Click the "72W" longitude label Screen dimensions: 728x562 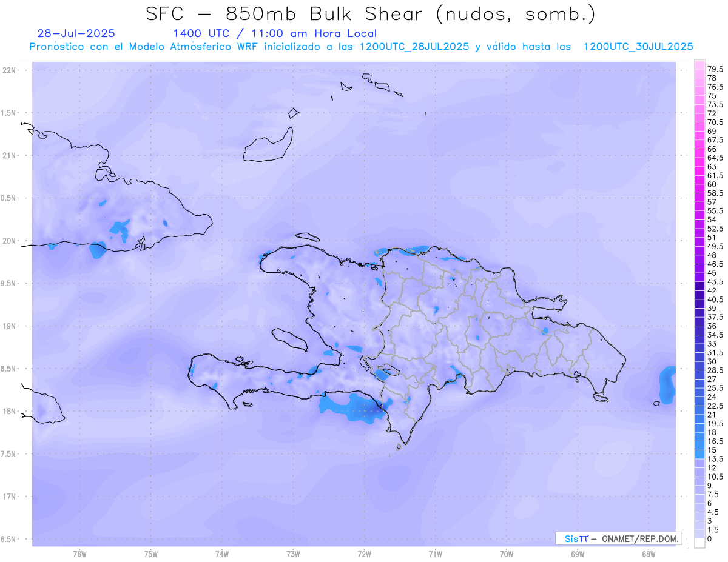click(364, 554)
